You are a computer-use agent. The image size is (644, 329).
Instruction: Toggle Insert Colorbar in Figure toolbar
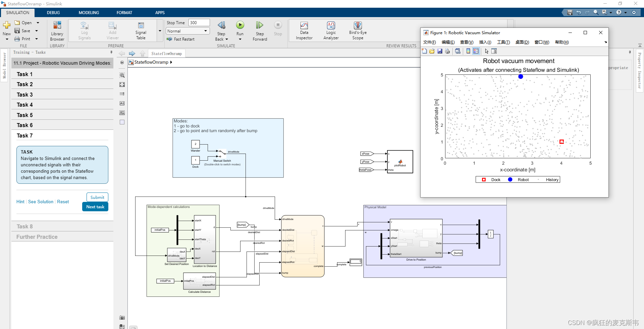click(x=468, y=51)
